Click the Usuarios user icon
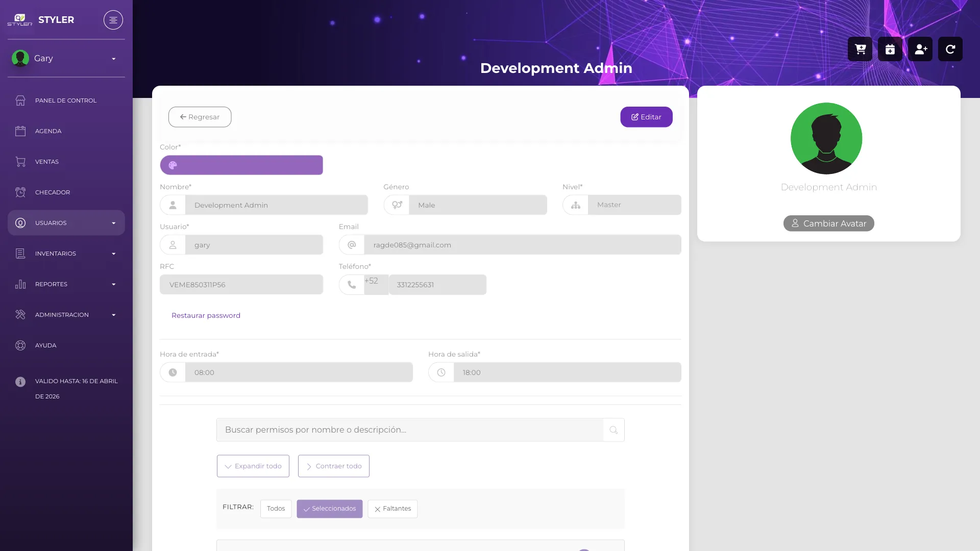The height and width of the screenshot is (551, 980). (x=20, y=223)
